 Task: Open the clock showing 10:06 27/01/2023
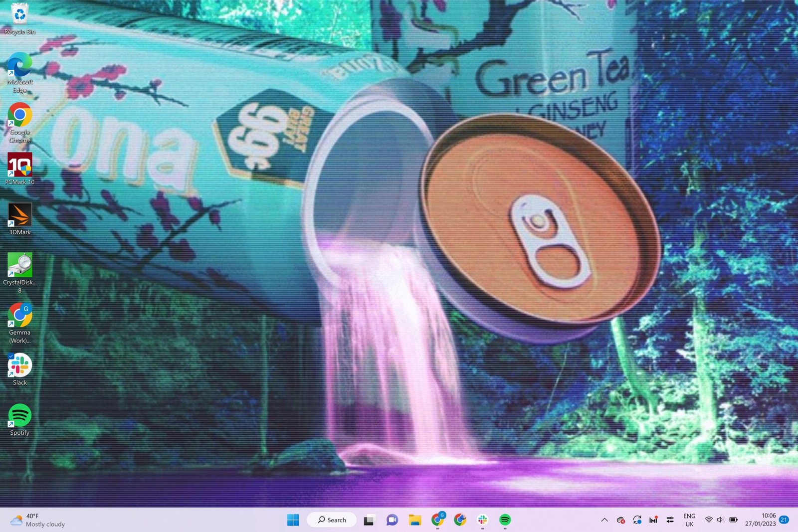tap(761, 520)
